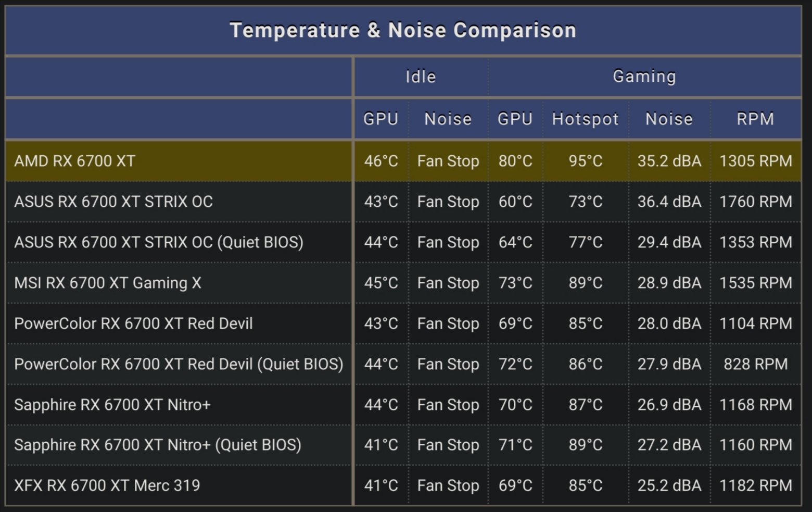
Task: Click the ASUS RX 6700 XT STRIX OC (Quiet BIOS) label
Action: [159, 242]
